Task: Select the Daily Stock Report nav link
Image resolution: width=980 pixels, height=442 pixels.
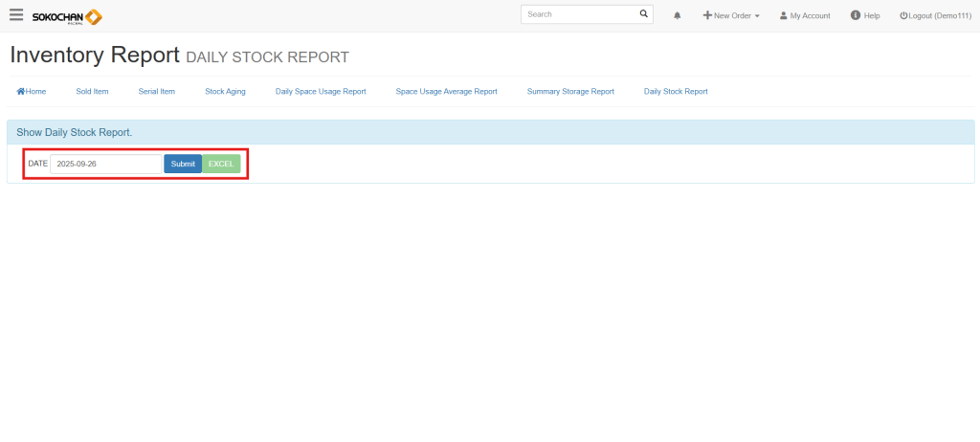Action: pyautogui.click(x=676, y=92)
